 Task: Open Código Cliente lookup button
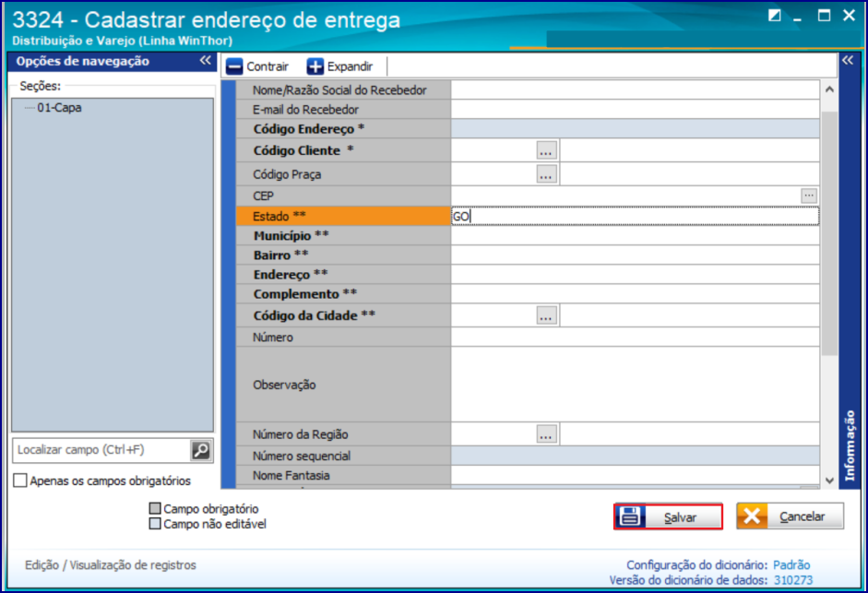click(546, 150)
